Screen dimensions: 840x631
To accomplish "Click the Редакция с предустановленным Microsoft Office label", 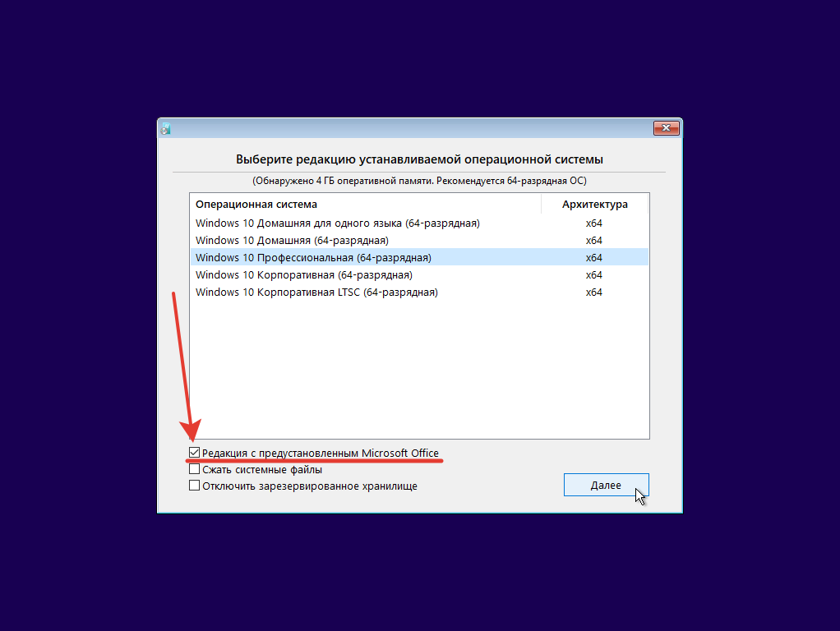I will (x=321, y=454).
